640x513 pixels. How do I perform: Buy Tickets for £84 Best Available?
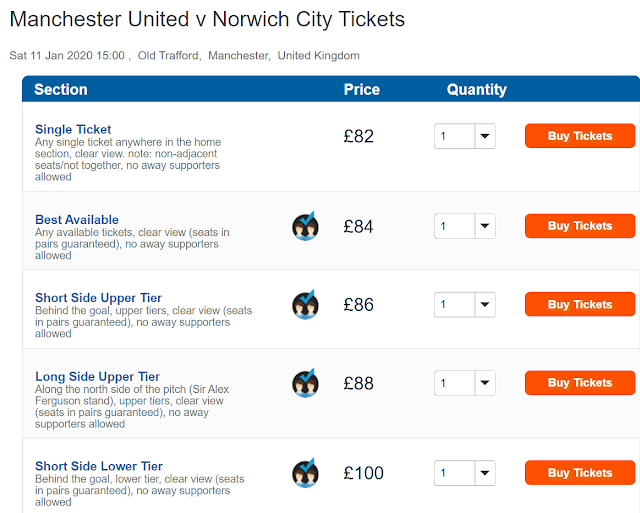point(580,226)
